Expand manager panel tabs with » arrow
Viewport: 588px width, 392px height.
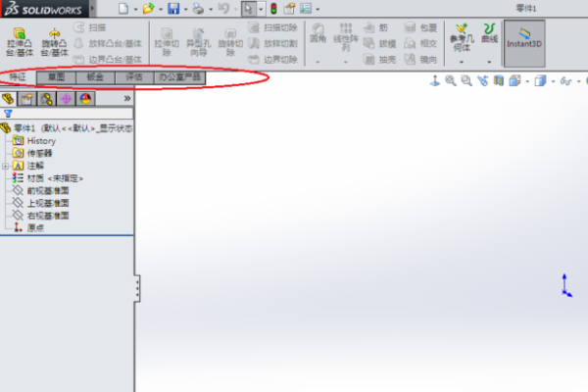[127, 99]
